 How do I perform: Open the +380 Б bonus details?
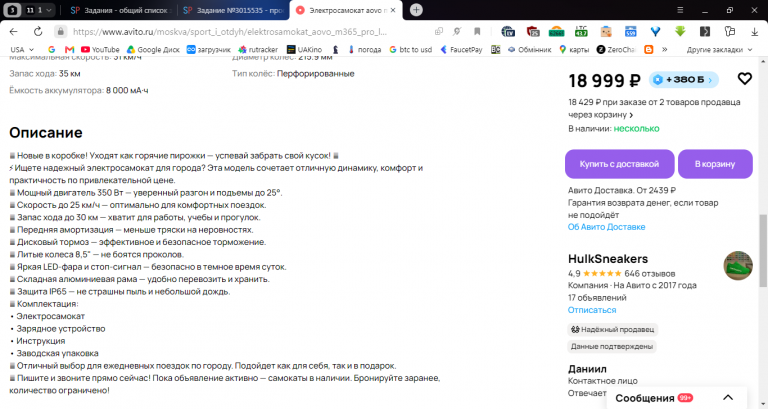pyautogui.click(x=684, y=79)
